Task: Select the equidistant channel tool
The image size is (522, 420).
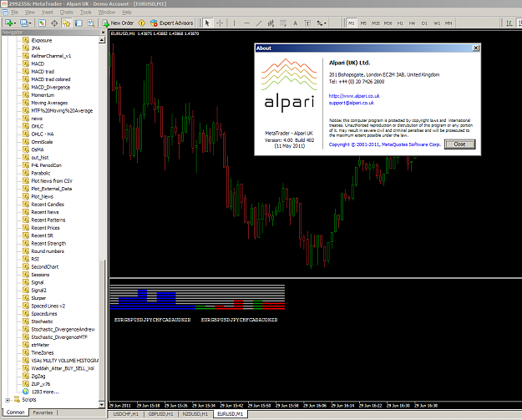Action: point(271,23)
